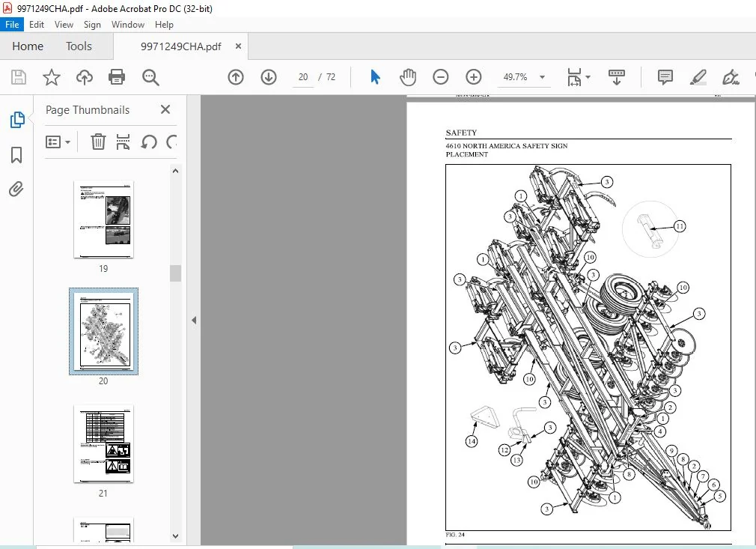Click the Save file icon
This screenshot has height=549, width=756.
coord(18,77)
